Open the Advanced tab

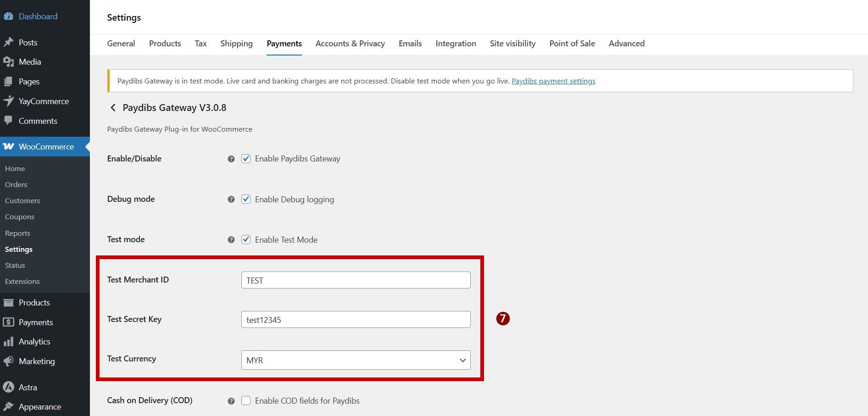[627, 44]
